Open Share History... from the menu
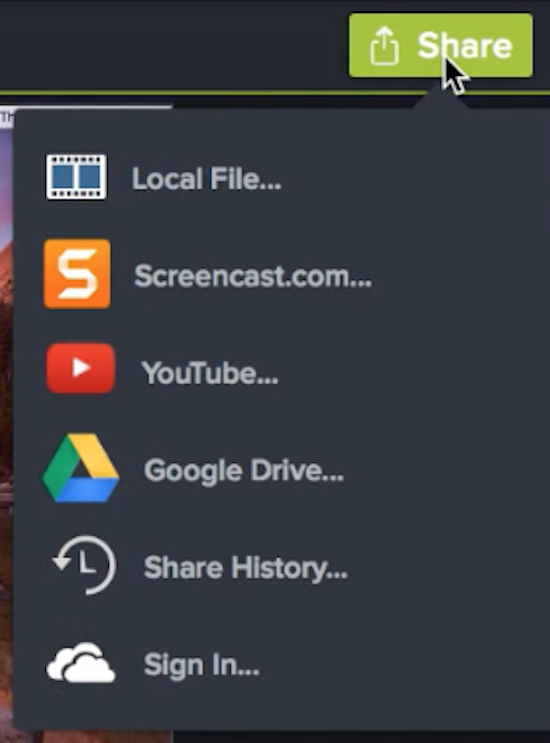The height and width of the screenshot is (743, 550). point(245,568)
